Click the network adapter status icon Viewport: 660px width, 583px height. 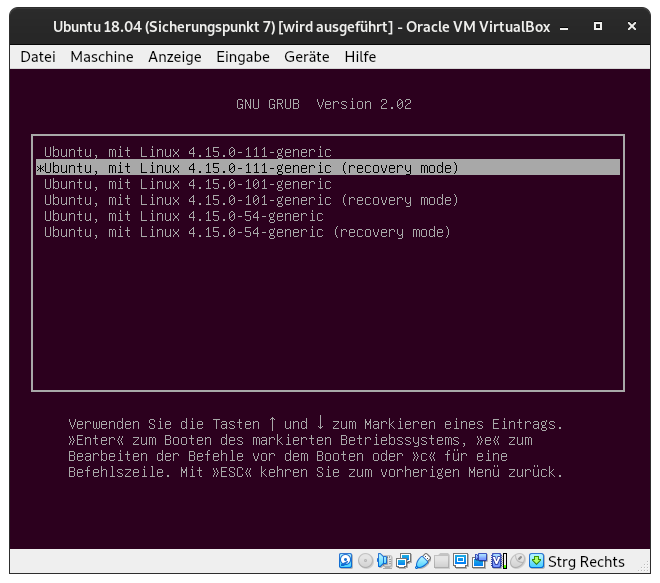404,561
